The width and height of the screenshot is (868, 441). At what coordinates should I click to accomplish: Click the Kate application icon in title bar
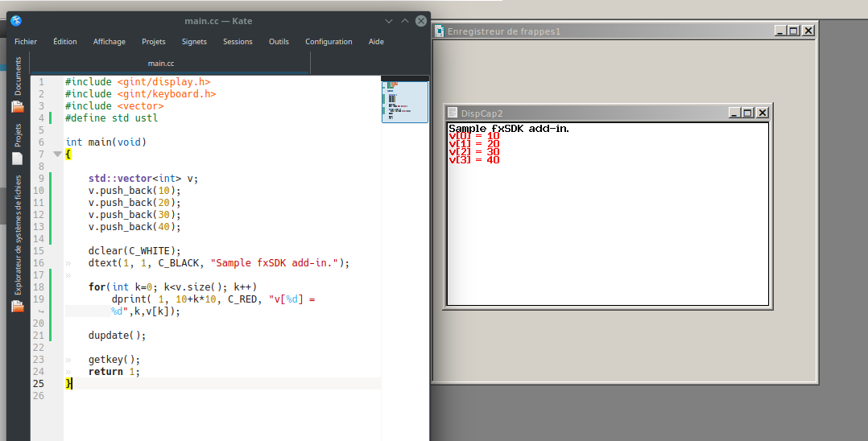tap(16, 21)
